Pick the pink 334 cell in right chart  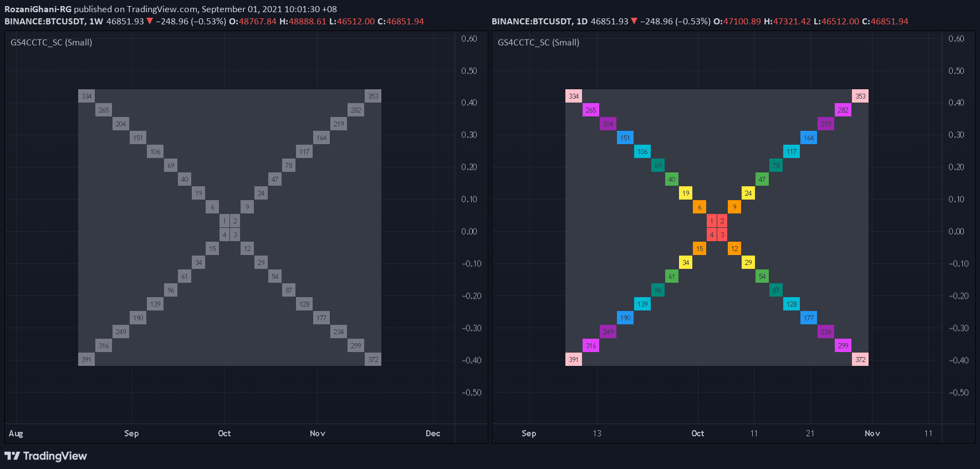(574, 96)
